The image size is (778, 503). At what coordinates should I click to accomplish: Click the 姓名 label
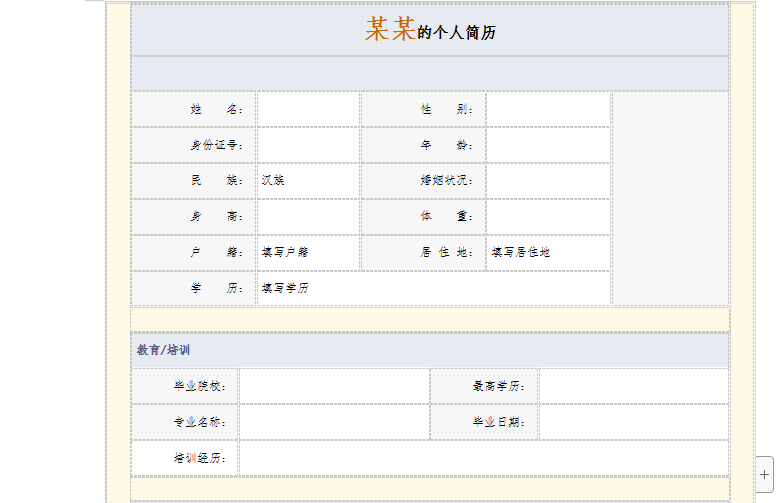[x=217, y=109]
